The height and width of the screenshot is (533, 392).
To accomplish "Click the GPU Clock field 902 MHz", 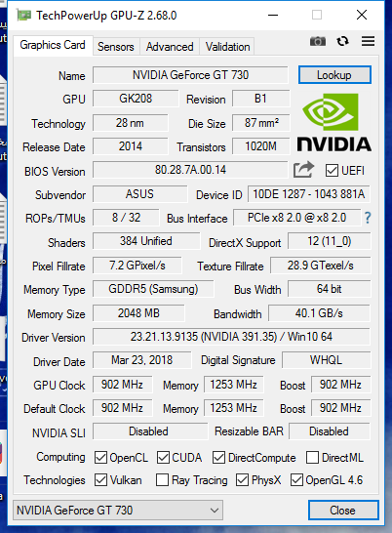I will (122, 385).
